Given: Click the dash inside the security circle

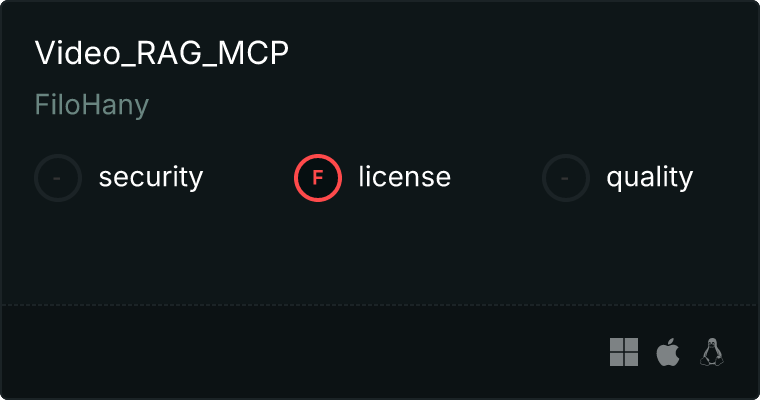Looking at the screenshot, I should (57, 178).
